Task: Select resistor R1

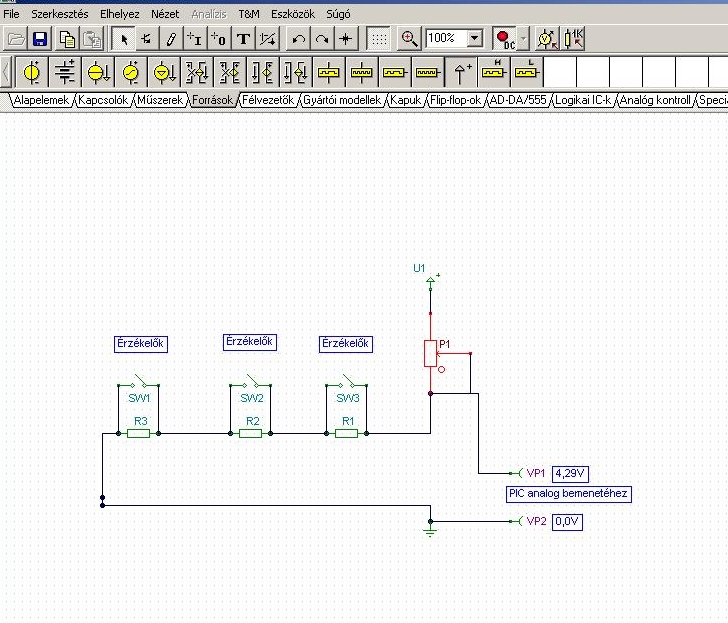Action: (x=346, y=434)
